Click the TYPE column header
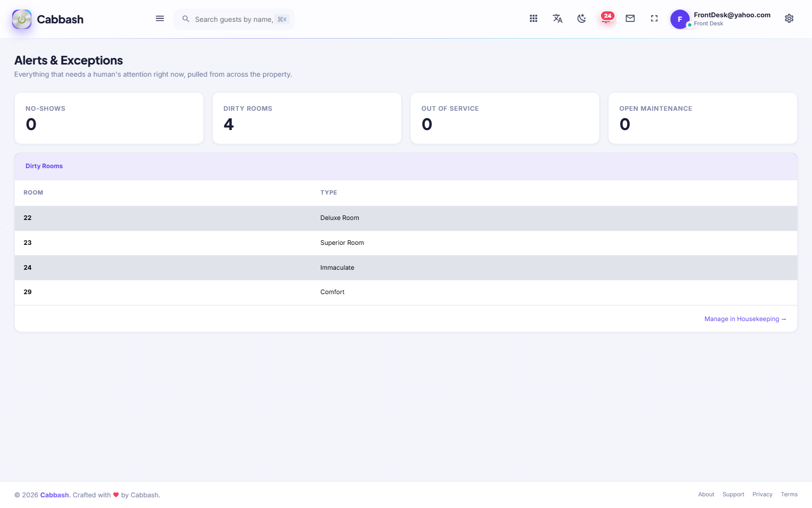The image size is (812, 508). [329, 193]
